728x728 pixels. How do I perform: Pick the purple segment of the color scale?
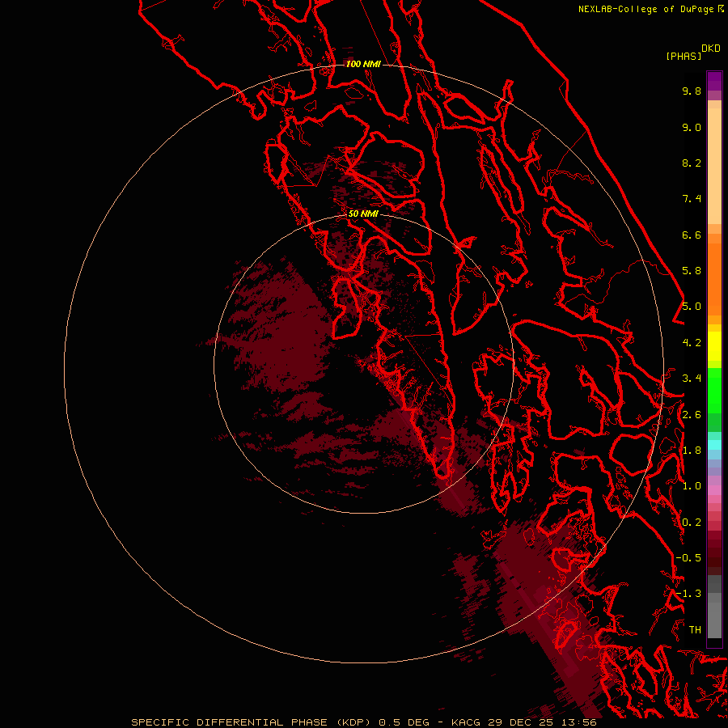tap(714, 81)
